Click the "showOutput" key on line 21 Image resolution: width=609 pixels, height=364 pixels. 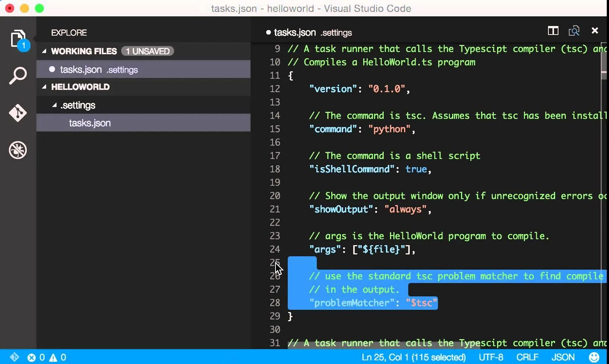pos(341,209)
